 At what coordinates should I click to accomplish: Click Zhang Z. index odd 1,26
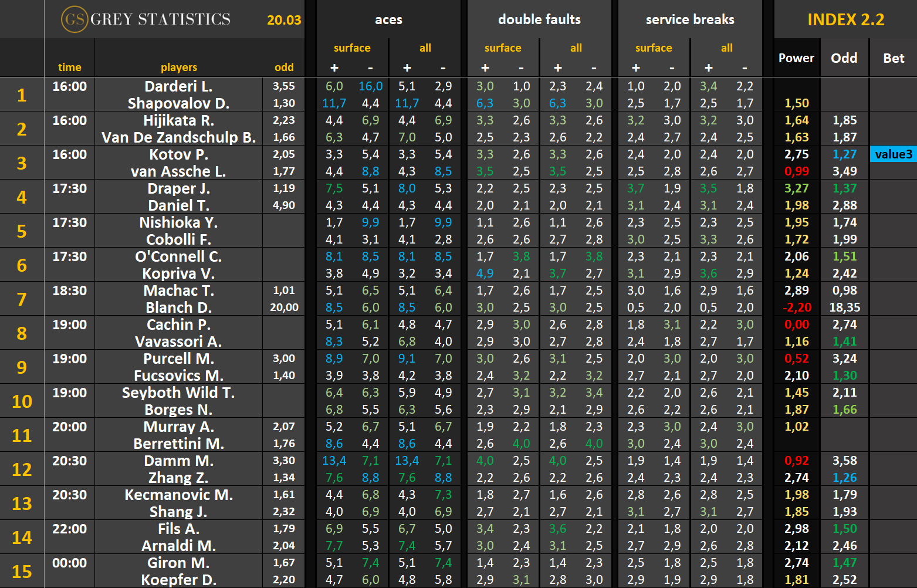point(844,478)
